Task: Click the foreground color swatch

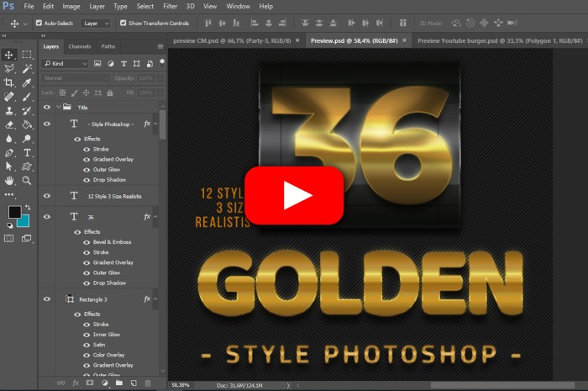Action: [15, 212]
